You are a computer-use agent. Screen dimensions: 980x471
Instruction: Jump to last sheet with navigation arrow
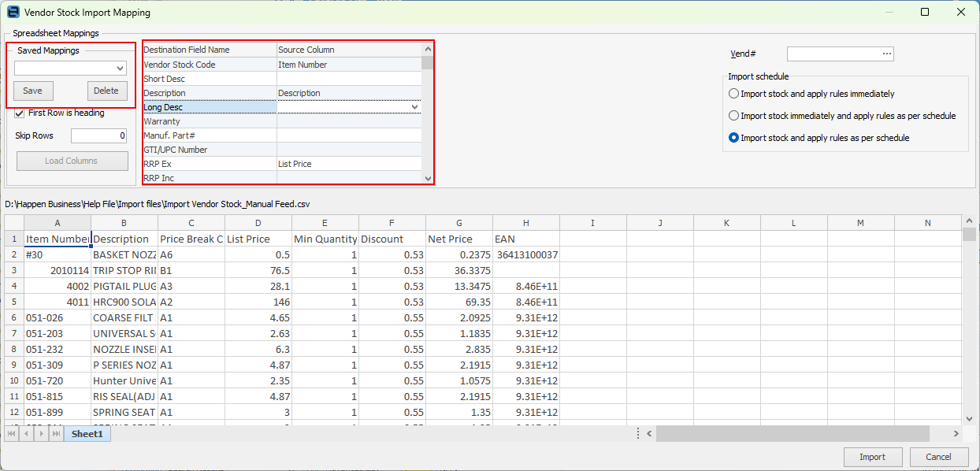(55, 434)
